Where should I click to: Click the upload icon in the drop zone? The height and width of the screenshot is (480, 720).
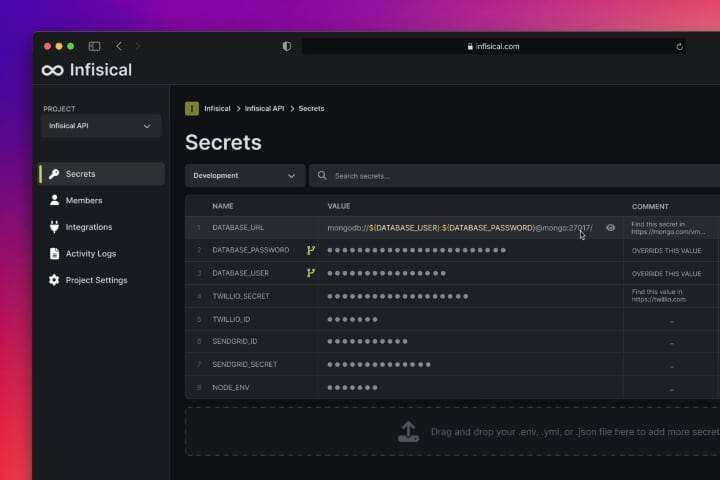coord(408,432)
